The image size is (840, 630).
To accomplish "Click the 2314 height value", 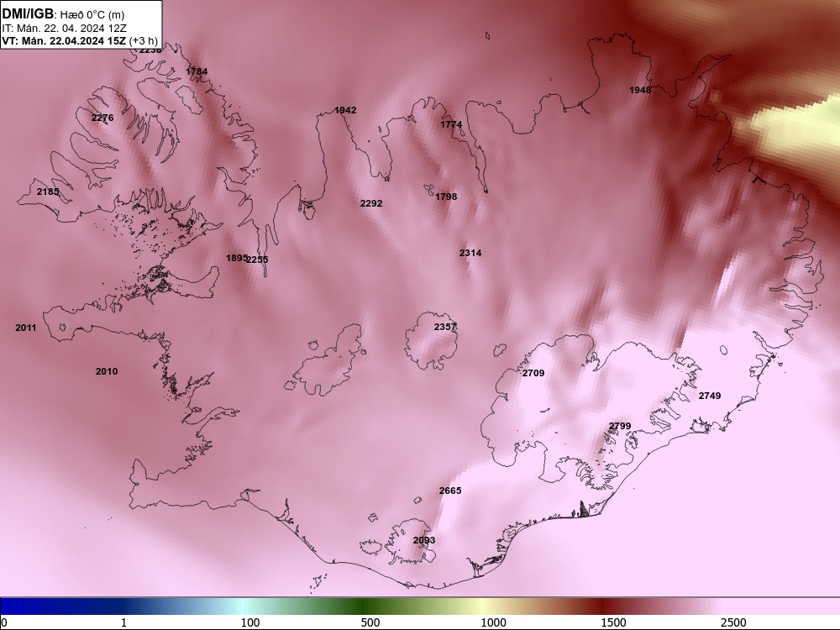I will (470, 253).
